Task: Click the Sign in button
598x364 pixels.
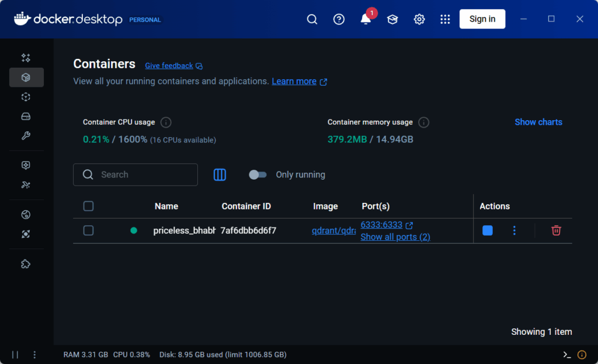Action: pyautogui.click(x=482, y=19)
